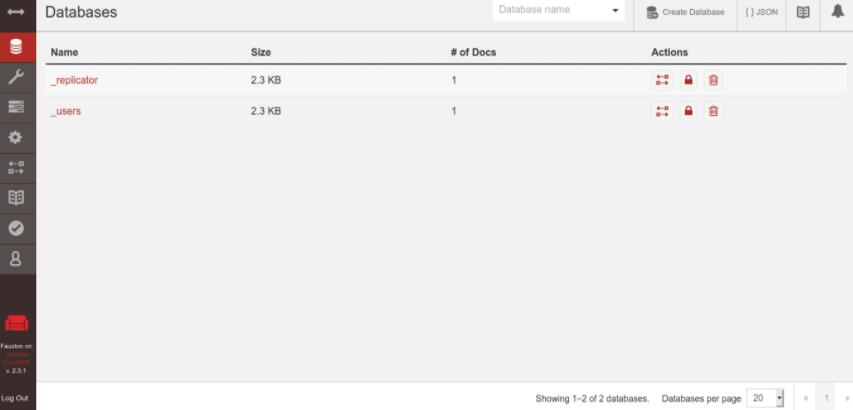Image resolution: width=853 pixels, height=410 pixels.
Task: Open permissions lock for _replicator database
Action: coord(688,80)
